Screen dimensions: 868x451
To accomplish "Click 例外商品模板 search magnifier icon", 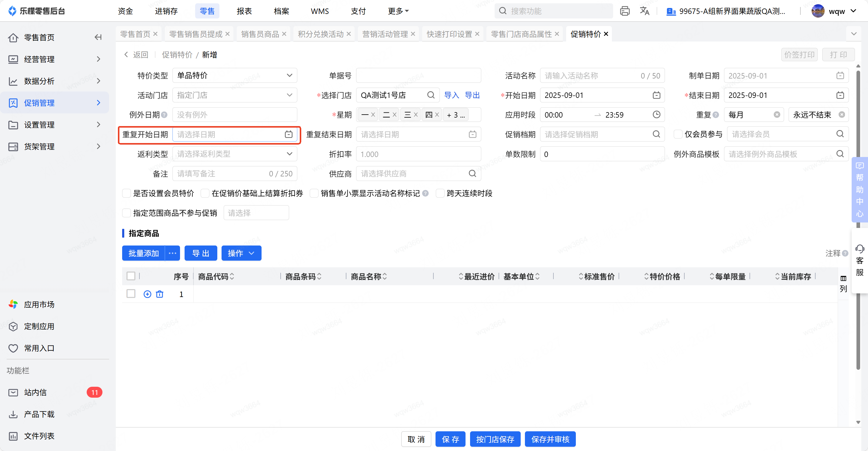I will [x=840, y=154].
